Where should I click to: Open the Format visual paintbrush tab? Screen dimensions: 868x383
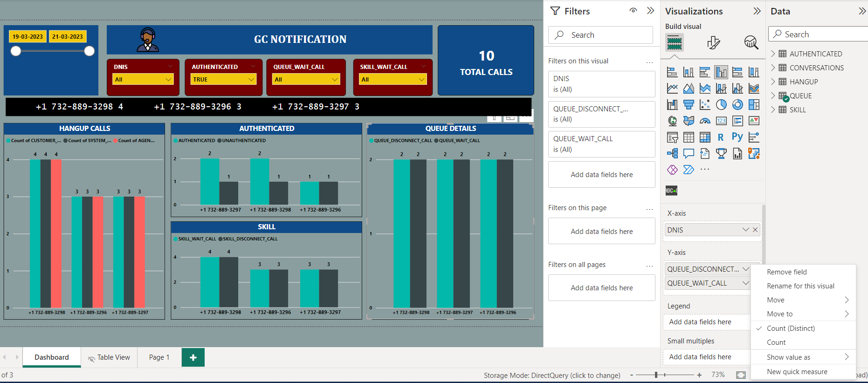713,42
